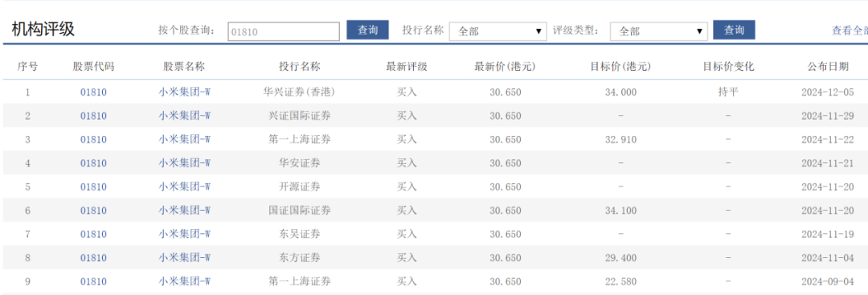This screenshot has height=295, width=868.
Task: Click the 查询 button after 评级类型 dropdown
Action: click(734, 31)
